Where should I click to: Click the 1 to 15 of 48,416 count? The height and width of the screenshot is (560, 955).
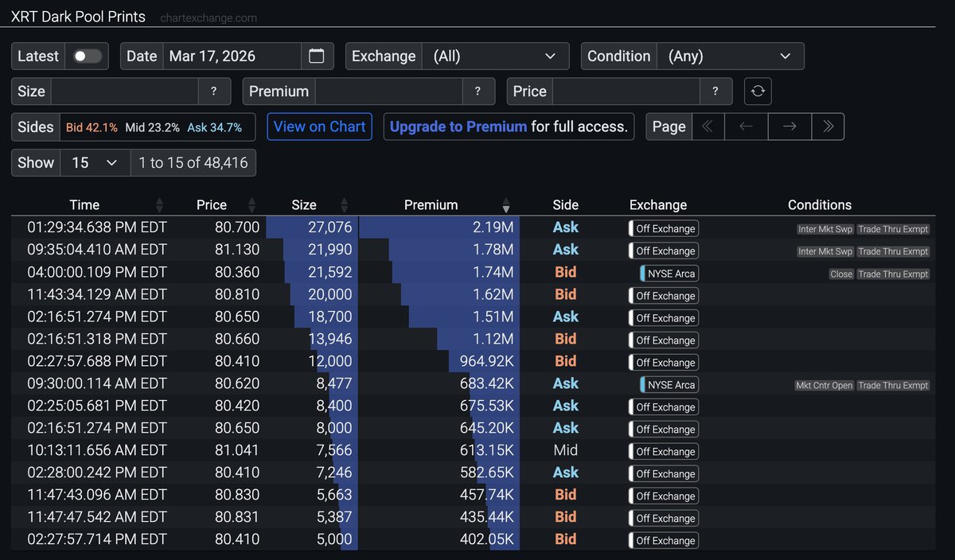[x=193, y=163]
